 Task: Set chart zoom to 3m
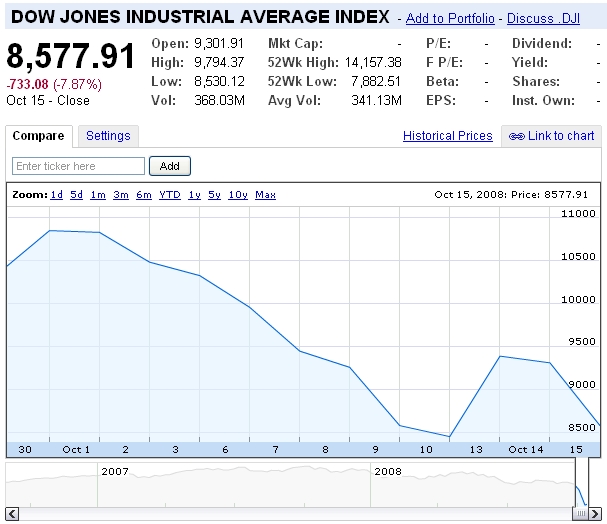click(121, 195)
